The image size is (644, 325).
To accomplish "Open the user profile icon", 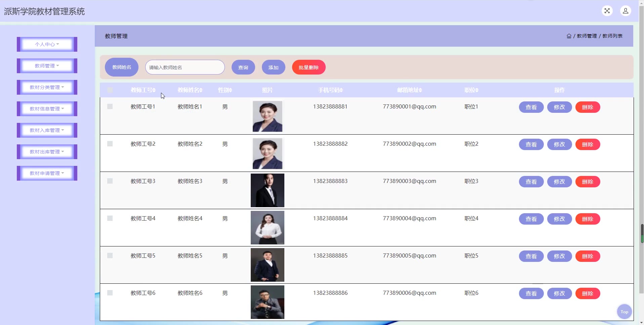I will click(626, 11).
